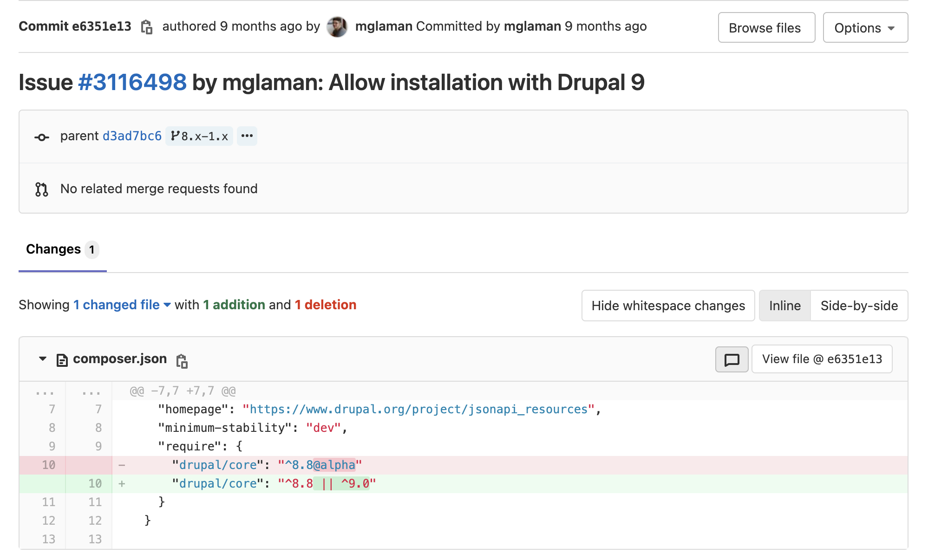The image size is (928, 560).
Task: Open the committer mglaman link
Action: click(x=532, y=26)
